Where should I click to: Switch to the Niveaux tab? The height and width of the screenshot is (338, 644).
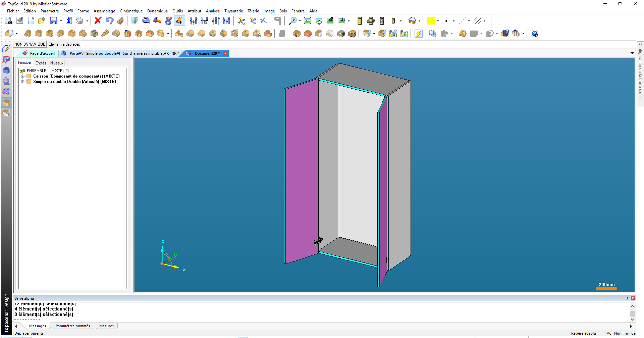[x=57, y=63]
